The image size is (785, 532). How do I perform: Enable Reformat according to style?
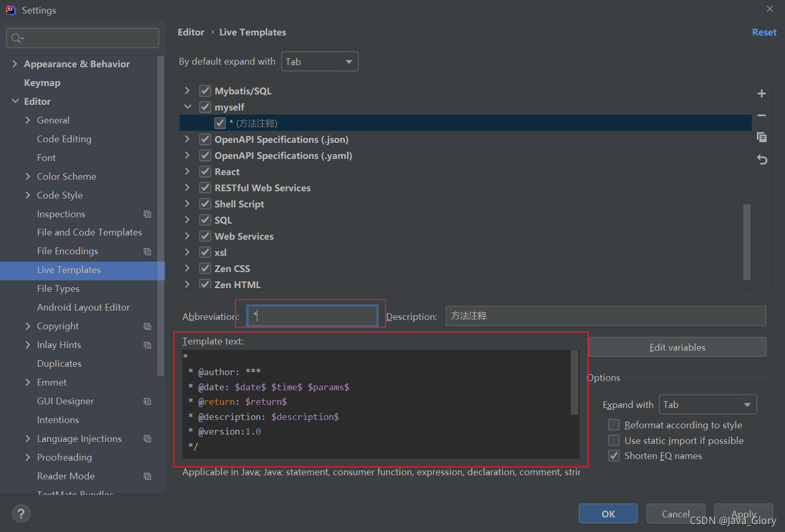coord(614,425)
